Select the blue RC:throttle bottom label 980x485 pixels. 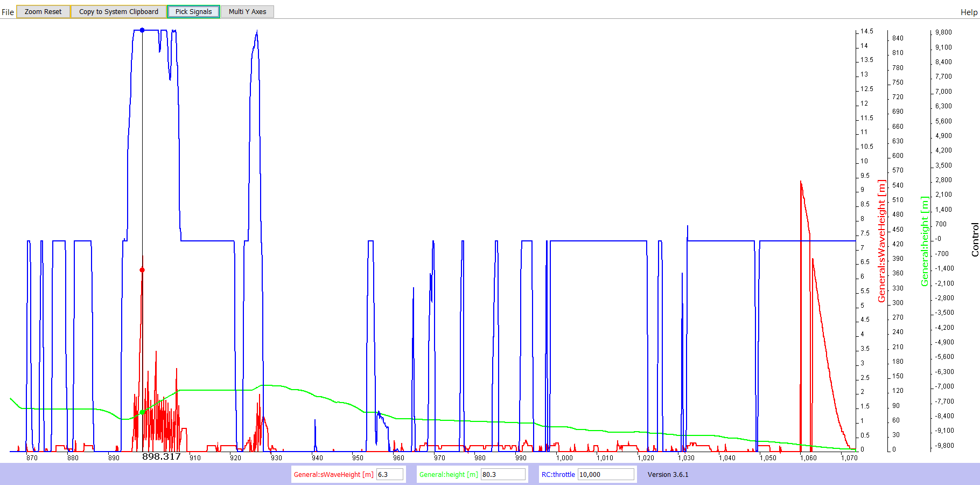point(558,475)
